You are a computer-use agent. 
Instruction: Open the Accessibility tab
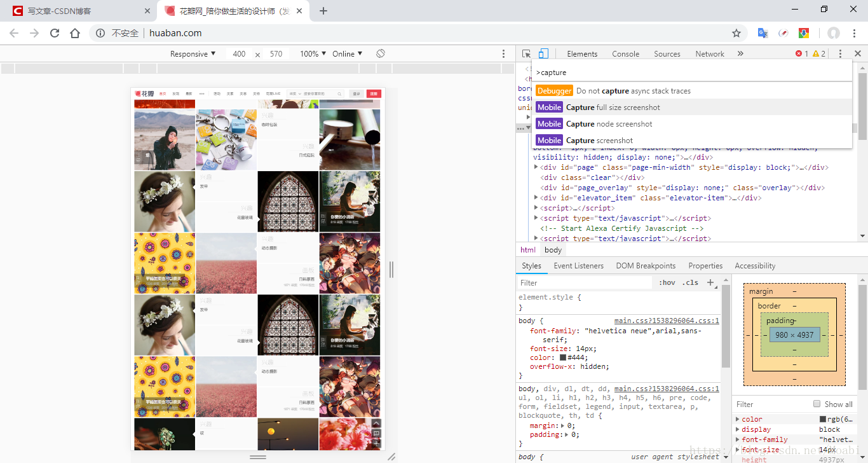(x=755, y=266)
